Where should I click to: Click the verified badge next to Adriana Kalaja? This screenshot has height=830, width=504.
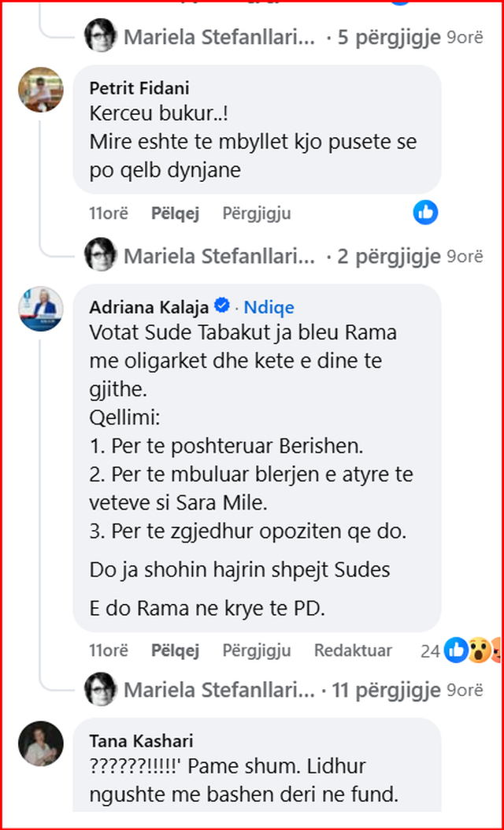[223, 306]
